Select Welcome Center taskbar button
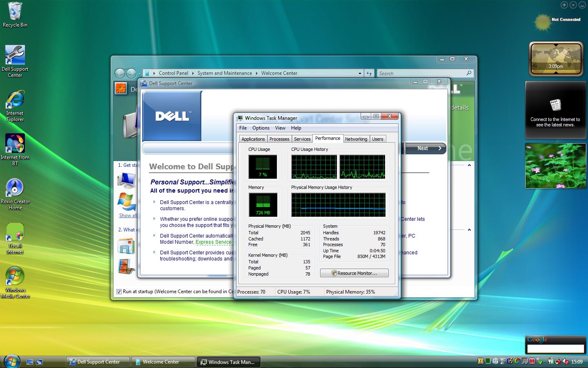The height and width of the screenshot is (368, 588). tap(163, 362)
